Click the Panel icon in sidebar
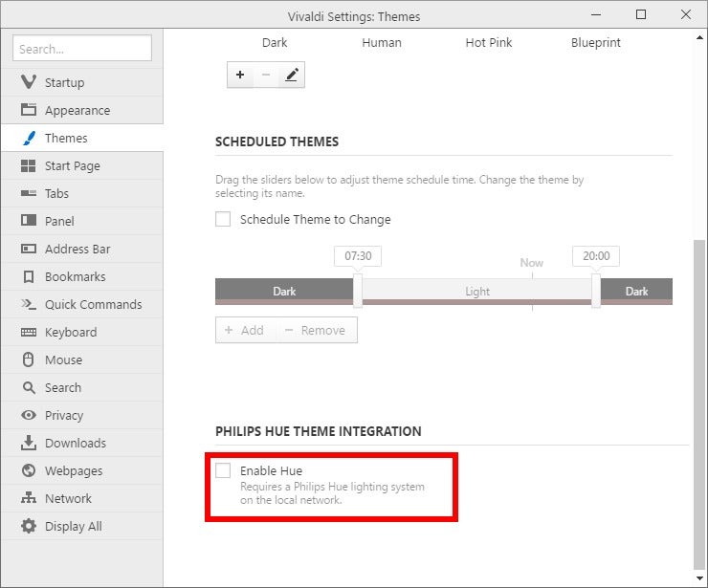Image resolution: width=708 pixels, height=588 pixels. click(29, 221)
